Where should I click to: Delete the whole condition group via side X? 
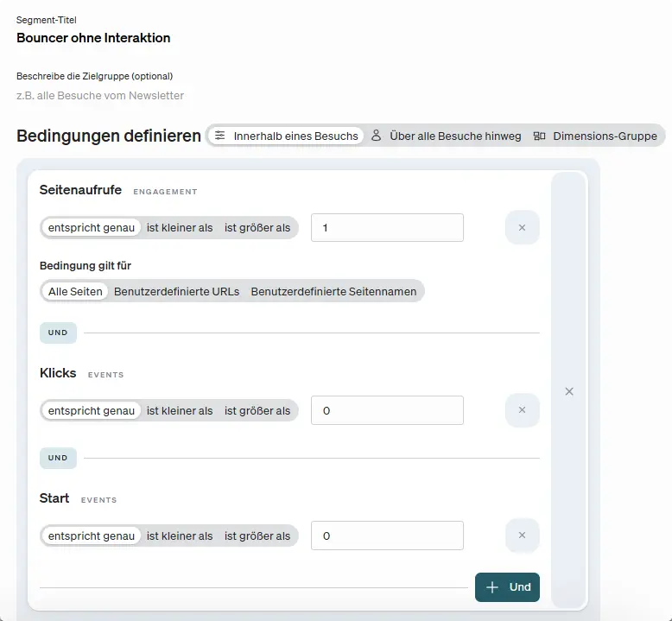pyautogui.click(x=568, y=391)
